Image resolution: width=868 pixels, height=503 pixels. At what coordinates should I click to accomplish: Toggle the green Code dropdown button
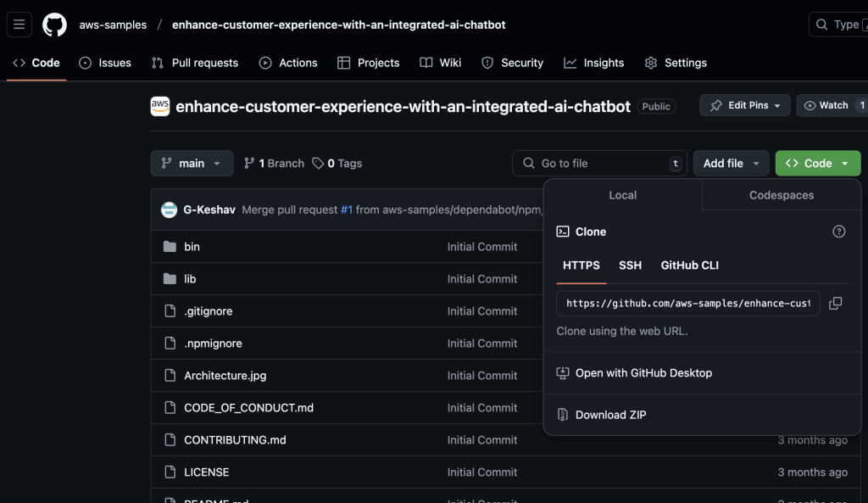click(x=818, y=164)
